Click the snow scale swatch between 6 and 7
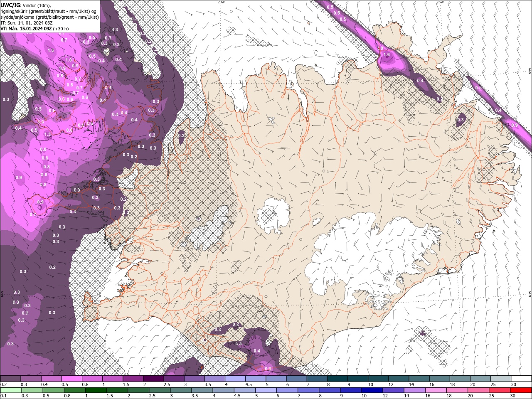 tap(296, 378)
